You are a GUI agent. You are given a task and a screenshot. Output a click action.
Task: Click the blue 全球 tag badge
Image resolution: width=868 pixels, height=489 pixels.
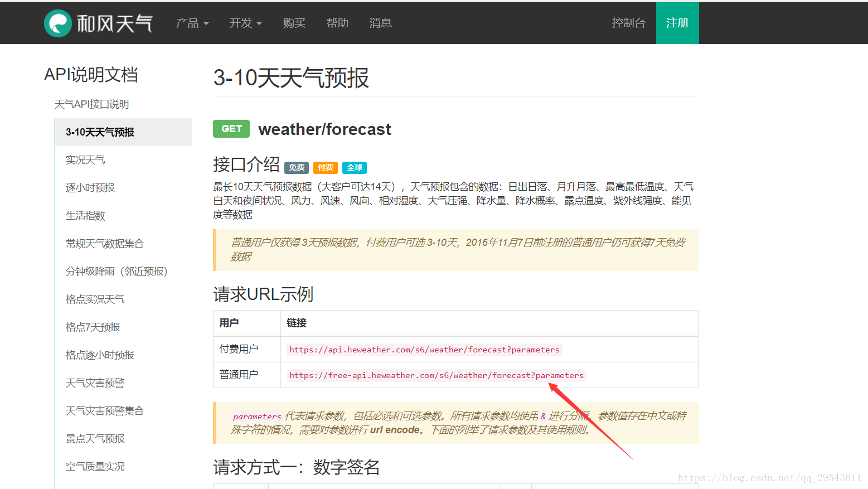tap(355, 167)
